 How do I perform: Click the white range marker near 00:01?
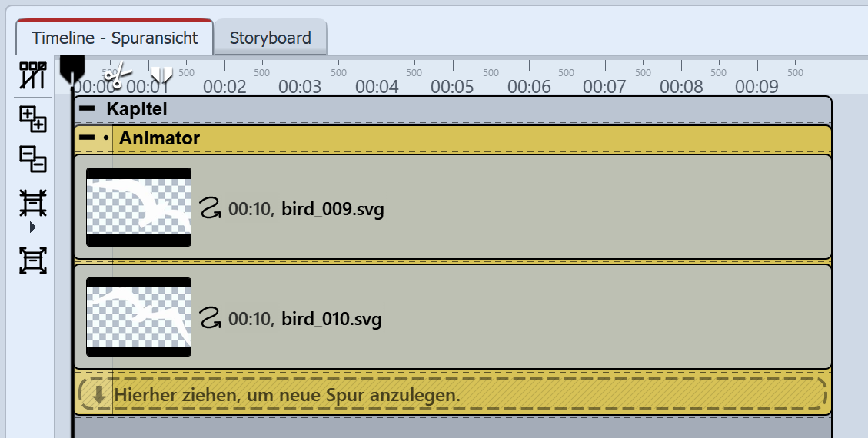(161, 75)
